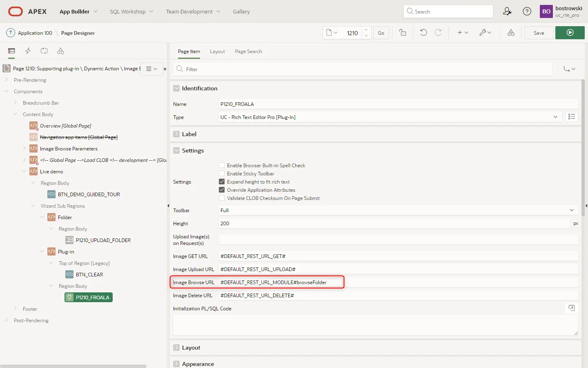
Task: Collapse the Identification section
Action: tap(176, 88)
